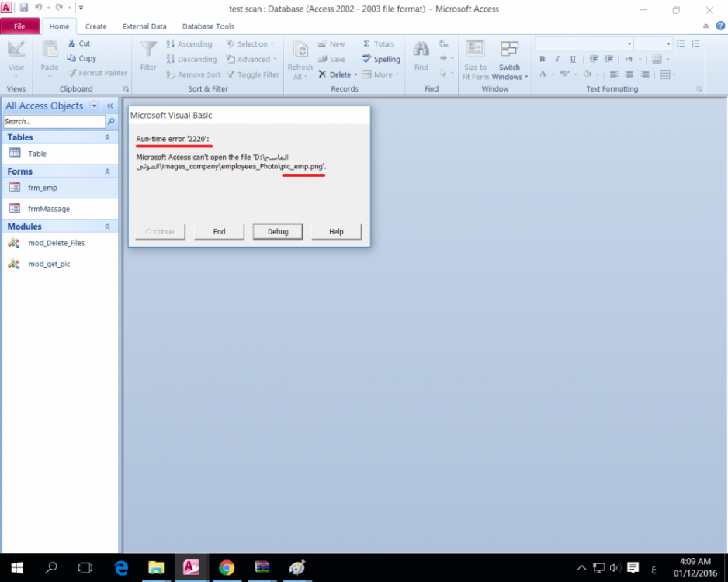Click the View icon in the ribbon
728x582 pixels.
point(16,49)
